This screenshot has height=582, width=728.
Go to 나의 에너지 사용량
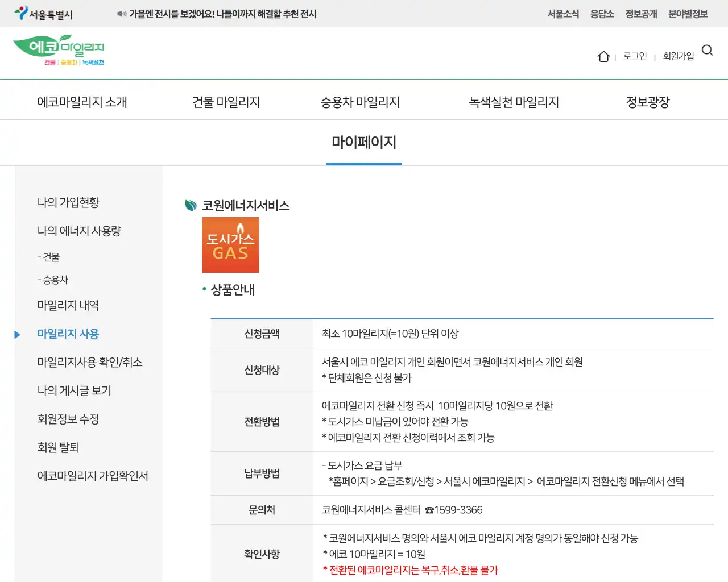(79, 231)
